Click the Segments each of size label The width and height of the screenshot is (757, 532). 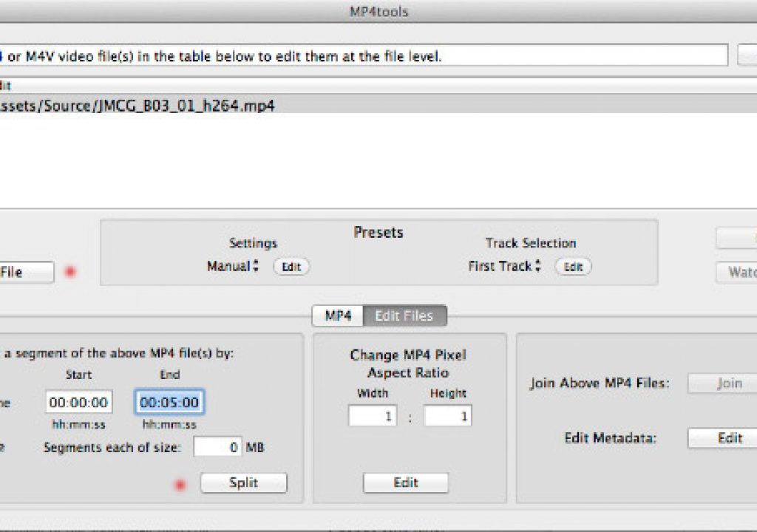click(x=112, y=448)
